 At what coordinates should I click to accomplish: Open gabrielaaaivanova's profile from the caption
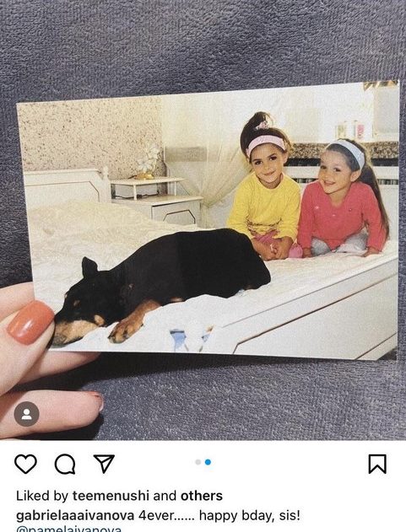(x=75, y=516)
